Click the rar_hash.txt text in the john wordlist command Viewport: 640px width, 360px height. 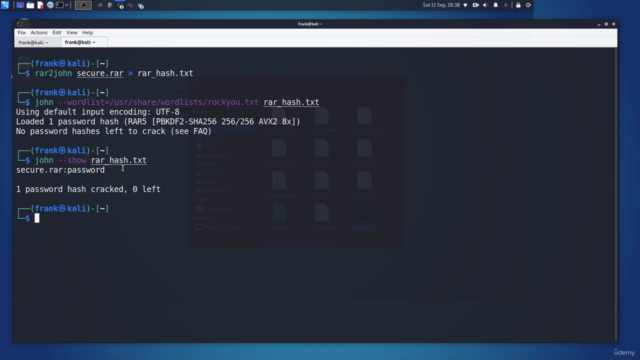291,102
